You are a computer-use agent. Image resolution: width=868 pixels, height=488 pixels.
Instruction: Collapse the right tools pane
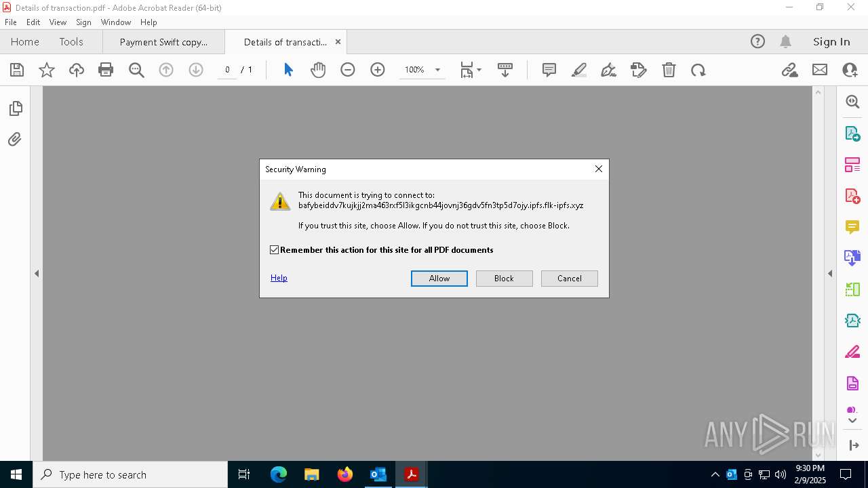853,445
